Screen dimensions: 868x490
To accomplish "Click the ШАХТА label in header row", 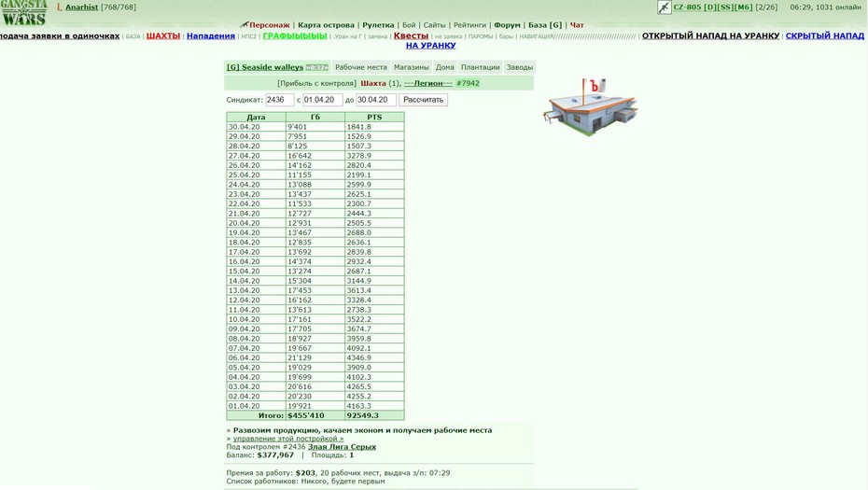I will pos(373,83).
